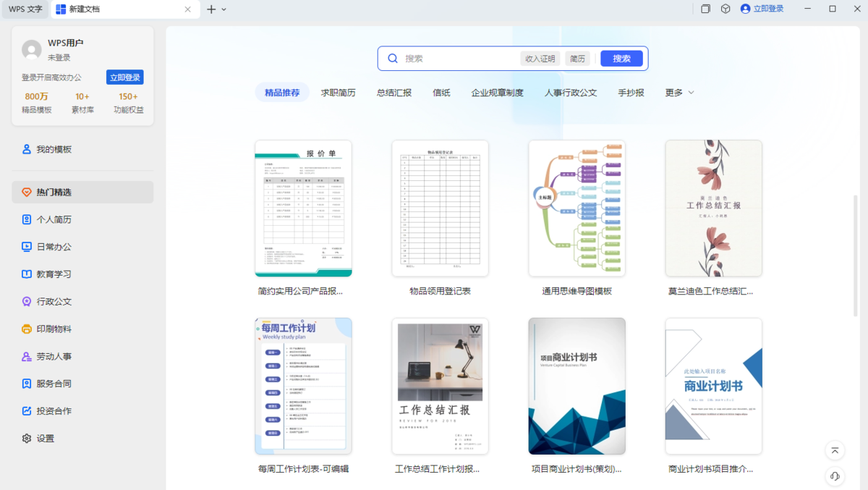Click the 立即登录 button in user card
868x490 pixels.
(125, 77)
